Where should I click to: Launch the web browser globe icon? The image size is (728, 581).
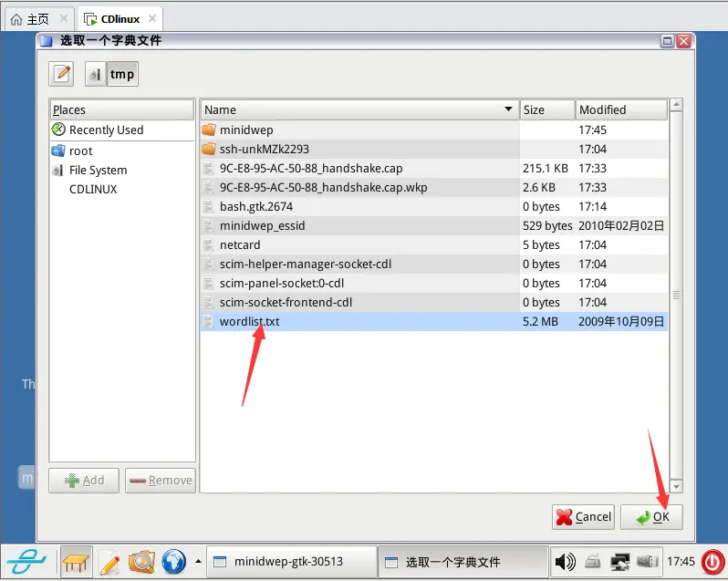[x=173, y=562]
